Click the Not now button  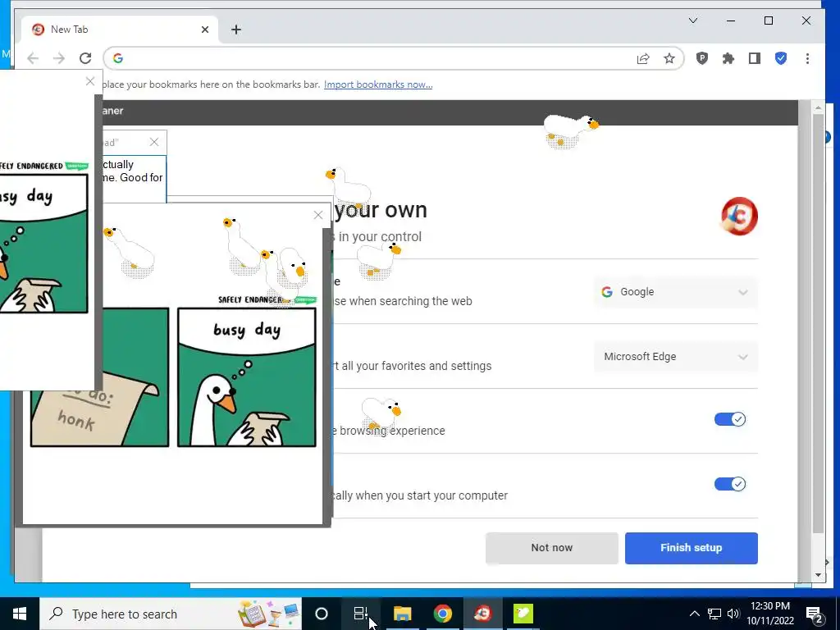(552, 547)
